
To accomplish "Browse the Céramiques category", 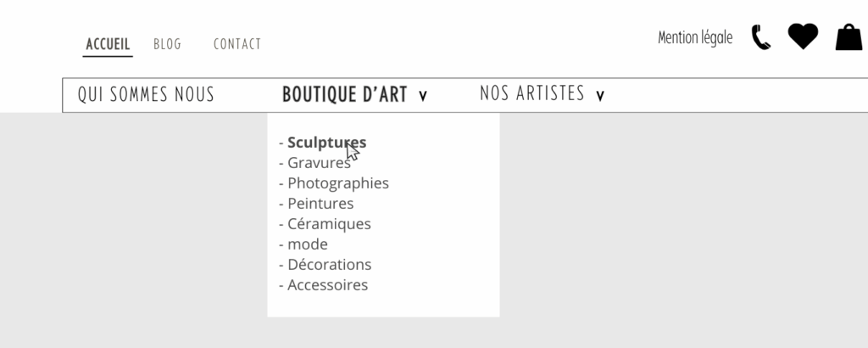I will coord(329,224).
